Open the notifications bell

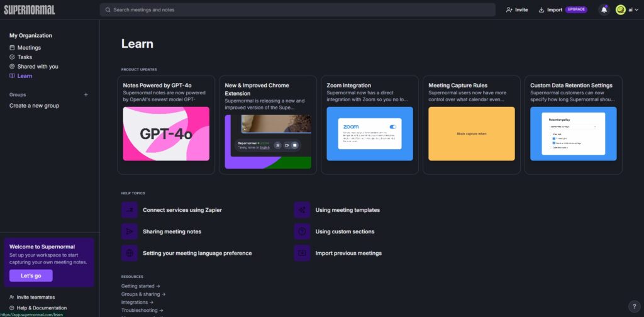[604, 10]
